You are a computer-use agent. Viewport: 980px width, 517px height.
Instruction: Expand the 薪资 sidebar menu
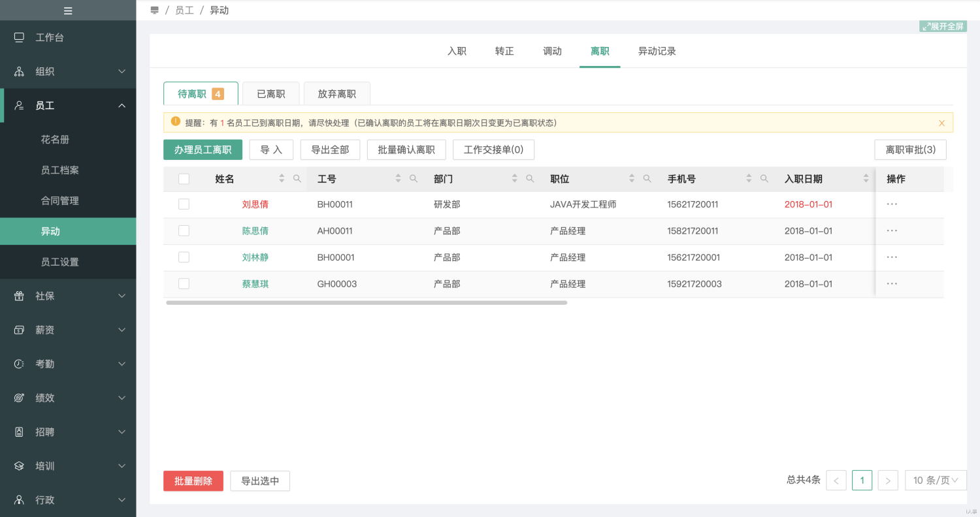[122, 330]
